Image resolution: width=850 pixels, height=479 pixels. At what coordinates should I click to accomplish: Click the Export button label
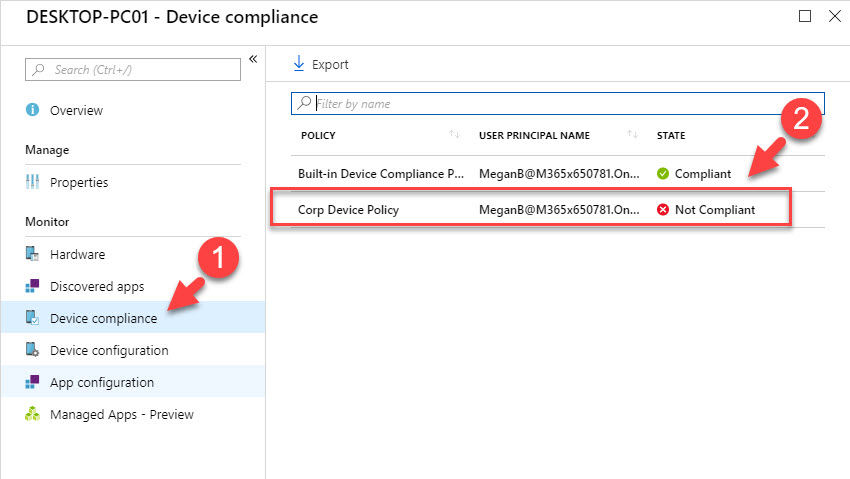click(x=330, y=64)
